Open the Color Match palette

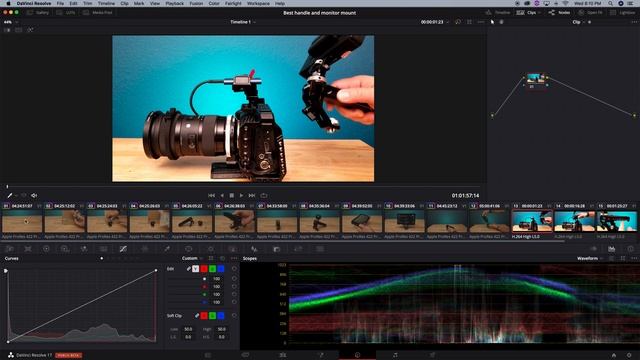[28, 249]
